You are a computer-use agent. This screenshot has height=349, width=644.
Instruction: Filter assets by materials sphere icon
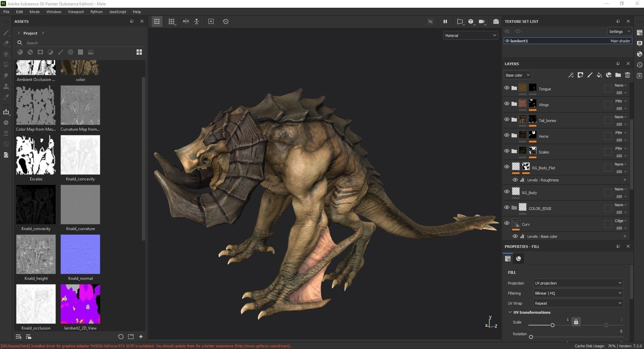pyautogui.click(x=20, y=52)
